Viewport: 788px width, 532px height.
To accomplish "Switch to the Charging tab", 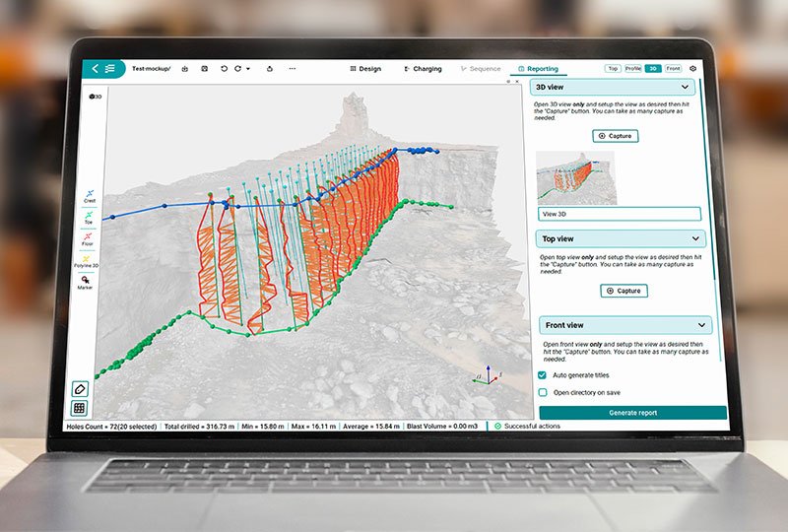I will coord(423,69).
